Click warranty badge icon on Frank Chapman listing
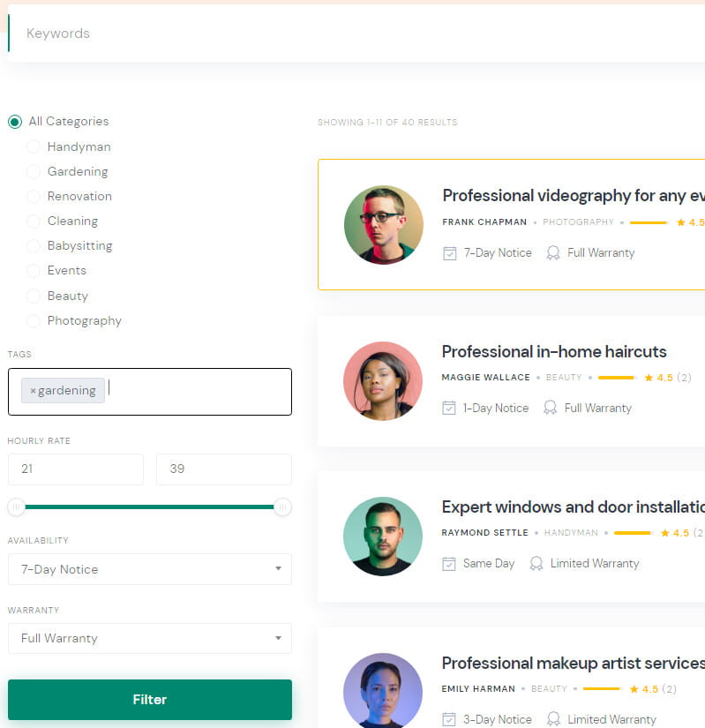The width and height of the screenshot is (705, 728). [x=553, y=253]
